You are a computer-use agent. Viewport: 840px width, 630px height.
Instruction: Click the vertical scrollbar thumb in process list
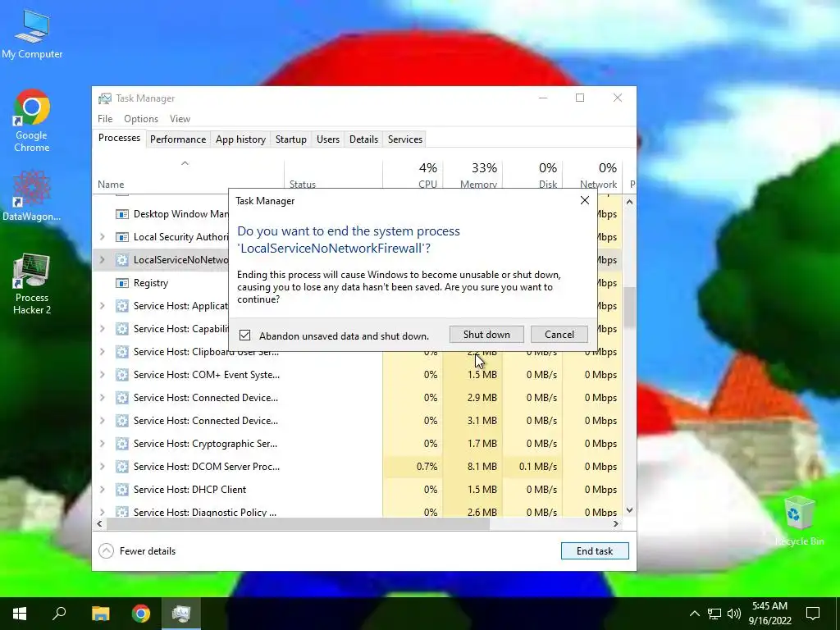629,307
